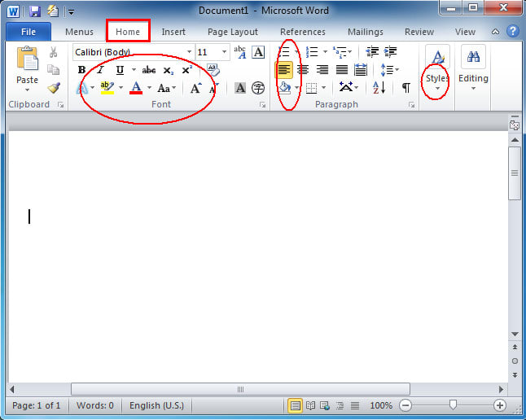Select the Format Painter brush

54,88
